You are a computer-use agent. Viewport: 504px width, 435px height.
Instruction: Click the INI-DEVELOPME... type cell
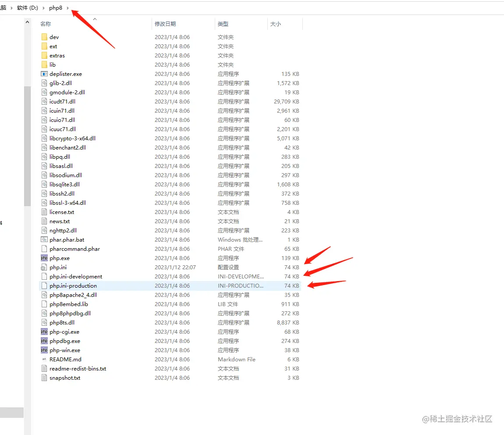pyautogui.click(x=241, y=277)
